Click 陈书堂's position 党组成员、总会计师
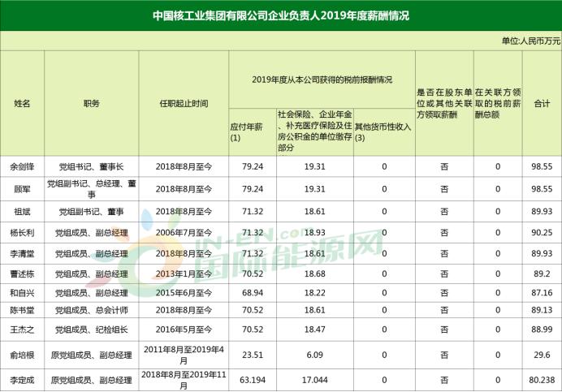This screenshot has width=562, height=392. coord(92,310)
